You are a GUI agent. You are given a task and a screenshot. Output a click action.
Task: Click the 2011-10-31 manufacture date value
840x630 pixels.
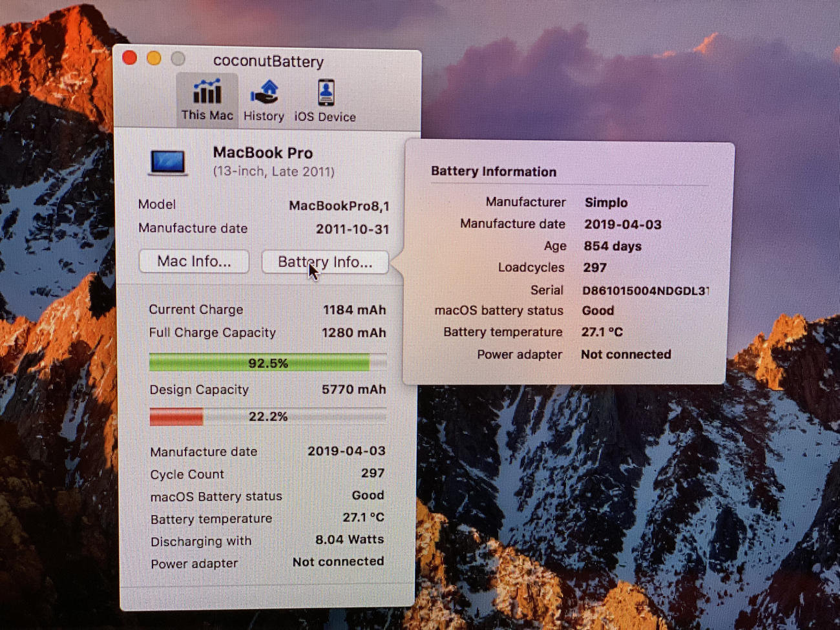tap(352, 229)
